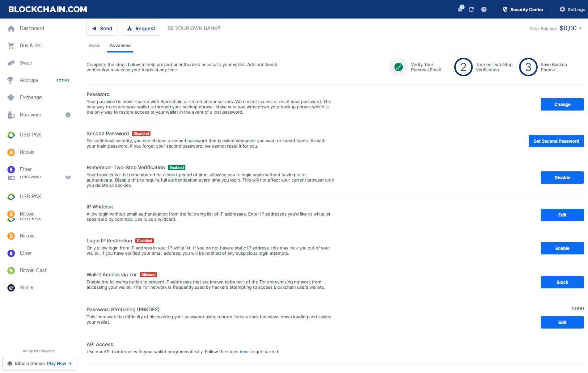Image resolution: width=588 pixels, height=373 pixels.
Task: Open notifications with the bell icon
Action: [460, 10]
